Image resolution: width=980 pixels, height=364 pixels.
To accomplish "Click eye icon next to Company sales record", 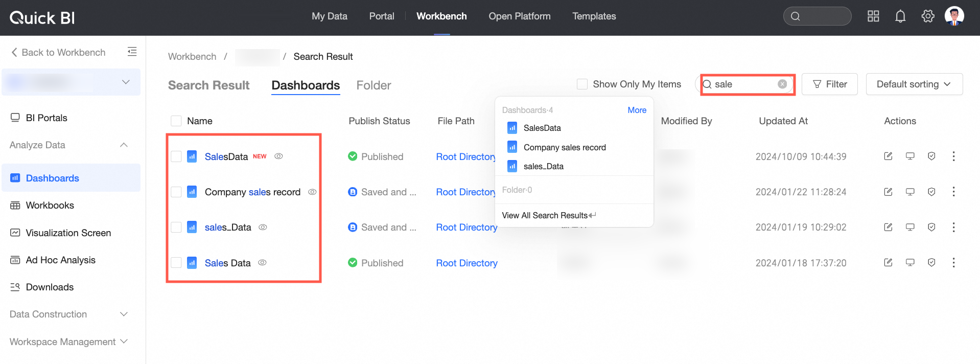I will click(312, 192).
